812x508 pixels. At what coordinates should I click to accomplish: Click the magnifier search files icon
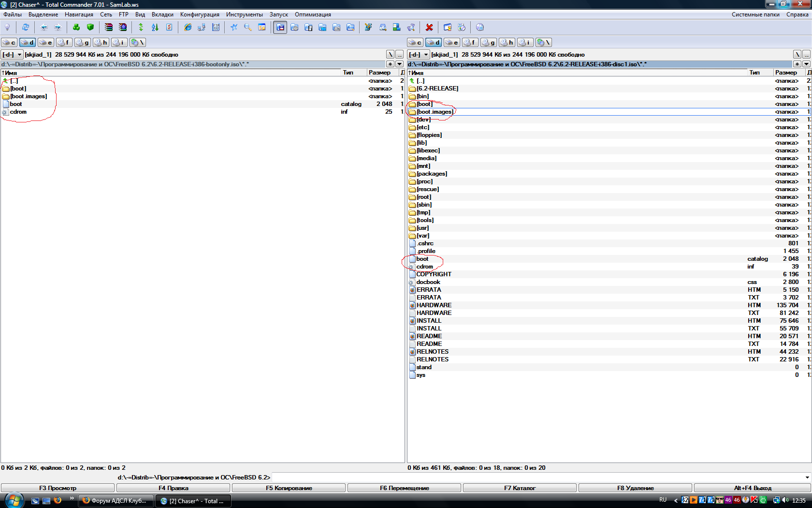click(x=248, y=28)
